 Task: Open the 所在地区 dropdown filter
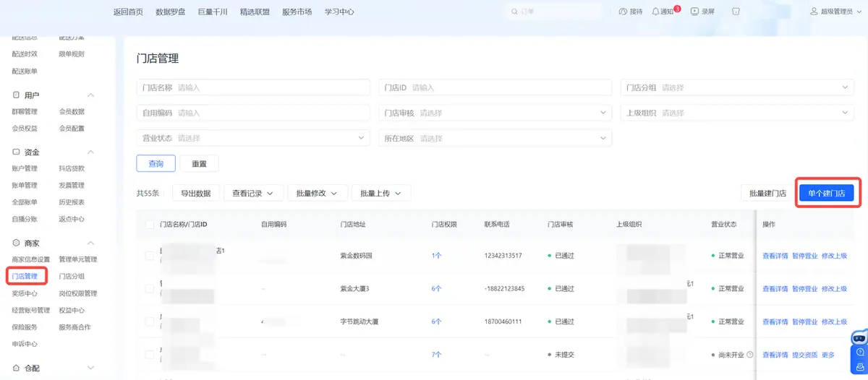[x=495, y=138]
